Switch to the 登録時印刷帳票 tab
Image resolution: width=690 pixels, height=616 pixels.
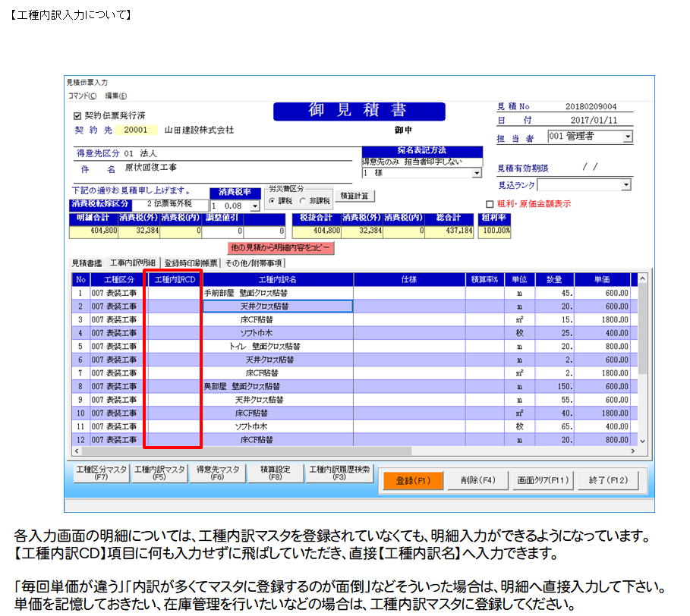[191, 263]
